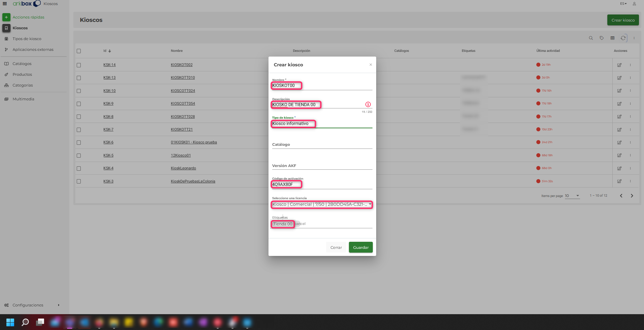Click the tag filter icon

click(602, 38)
